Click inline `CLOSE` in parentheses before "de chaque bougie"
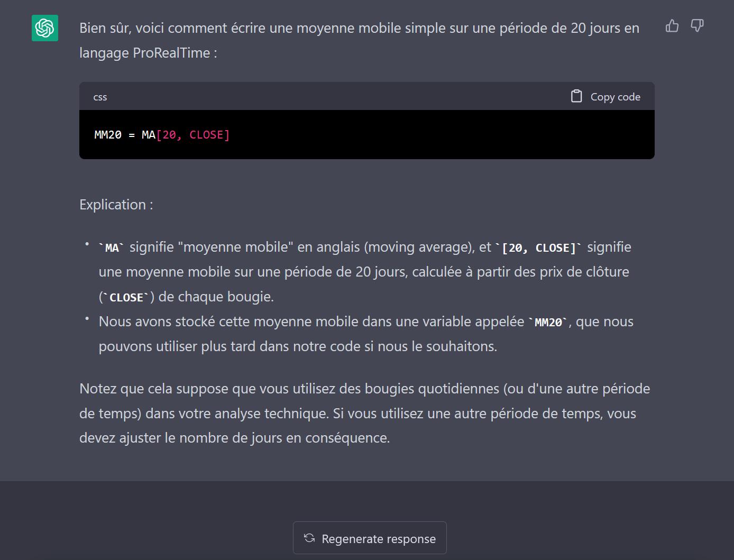Screen dimensions: 734x560 coord(126,297)
